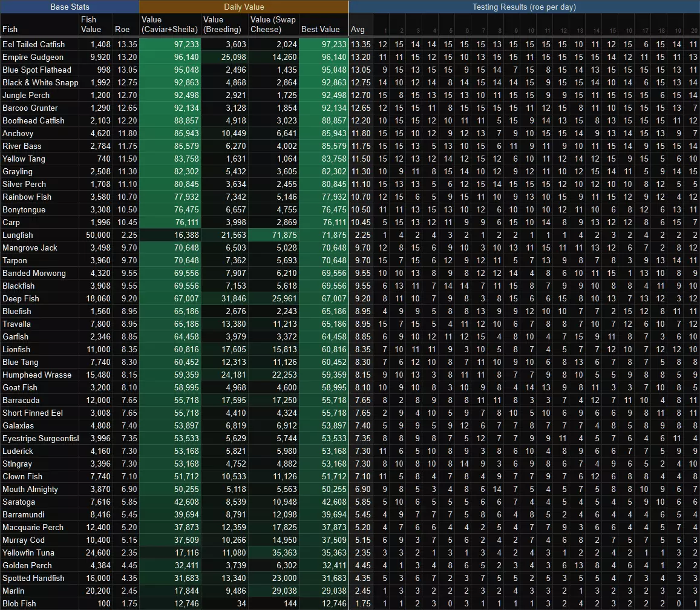Select the 'Blob Fish' name cell
Viewport: 700px width, 610px height.
[x=40, y=604]
